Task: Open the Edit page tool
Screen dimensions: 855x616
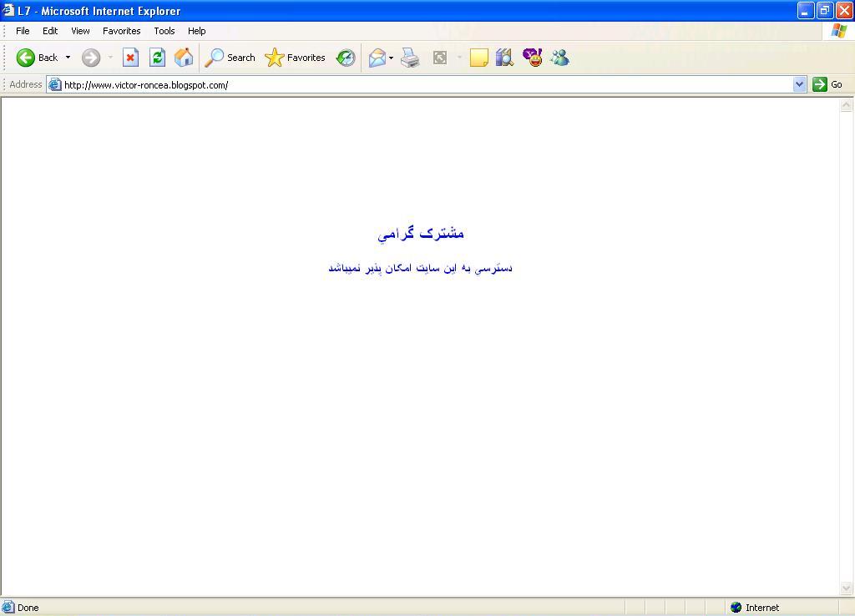Action: [x=478, y=57]
